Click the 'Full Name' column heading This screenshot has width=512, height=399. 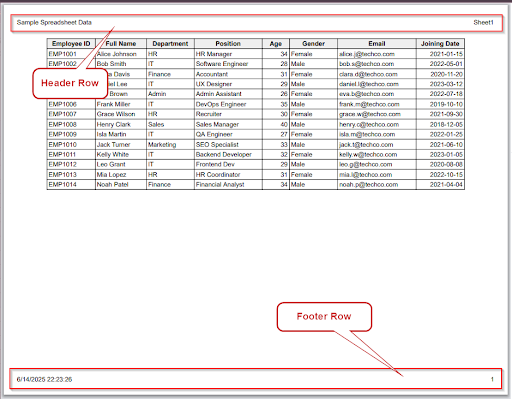click(x=121, y=44)
